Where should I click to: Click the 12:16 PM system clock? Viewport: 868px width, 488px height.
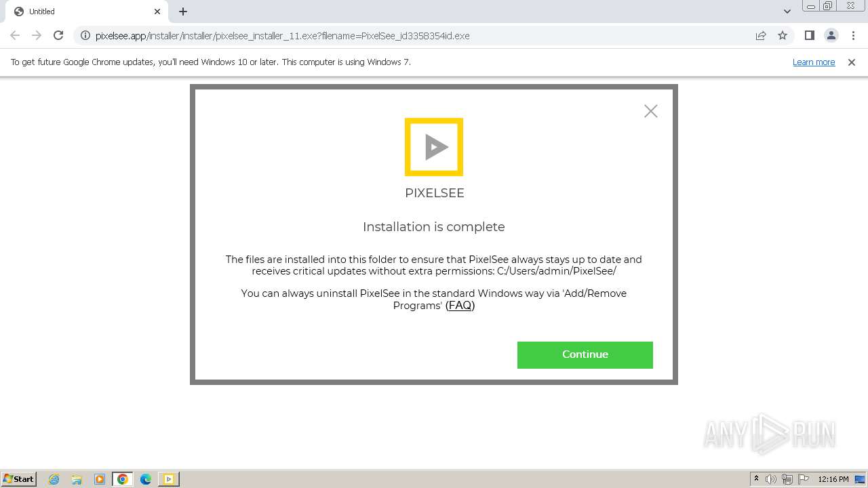point(833,479)
